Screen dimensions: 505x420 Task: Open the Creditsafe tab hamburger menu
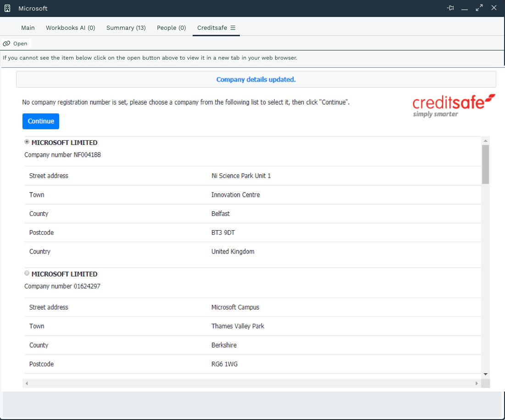pos(233,28)
